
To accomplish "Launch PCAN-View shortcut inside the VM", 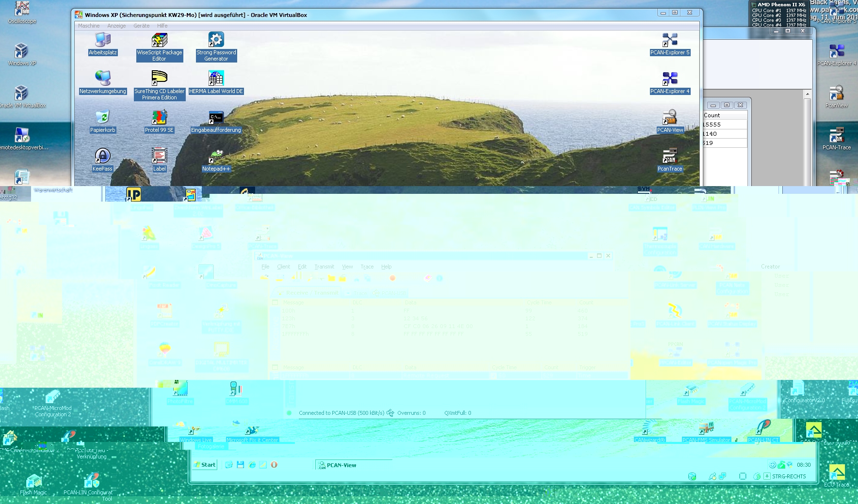I will point(670,121).
